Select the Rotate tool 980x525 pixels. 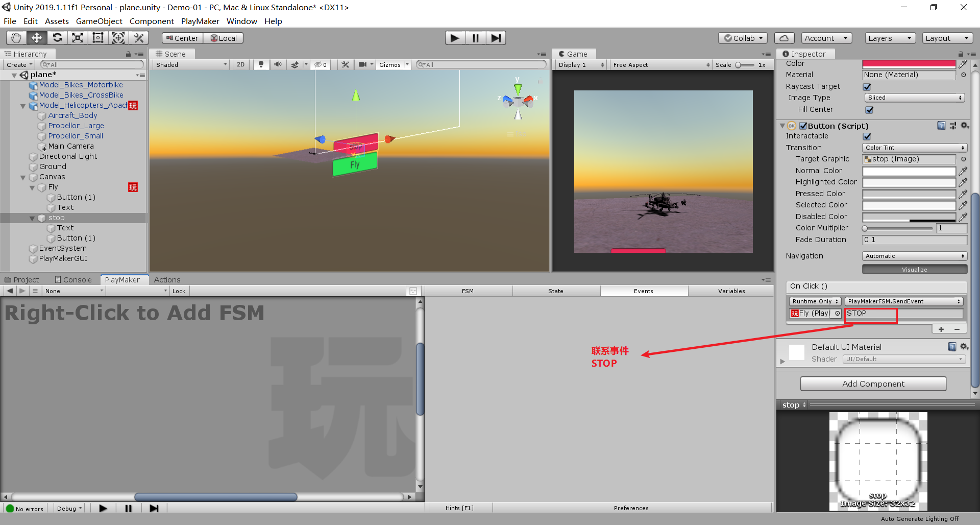[57, 37]
